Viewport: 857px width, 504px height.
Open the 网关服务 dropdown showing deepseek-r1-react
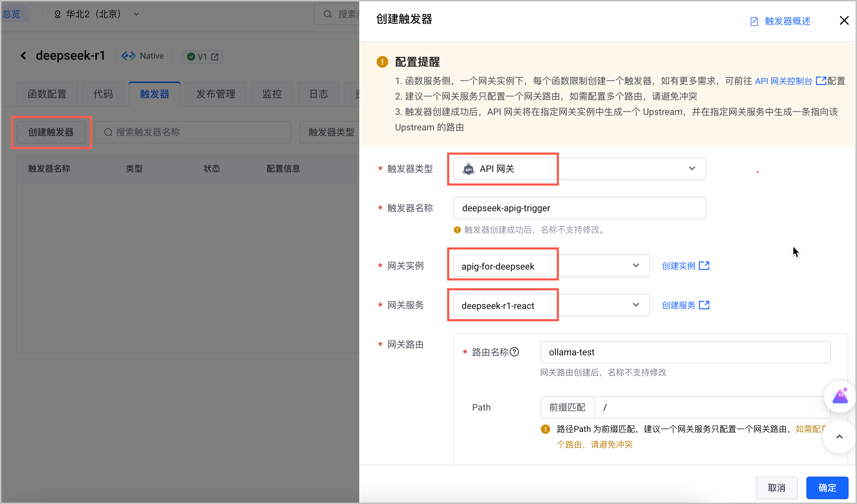click(x=551, y=305)
